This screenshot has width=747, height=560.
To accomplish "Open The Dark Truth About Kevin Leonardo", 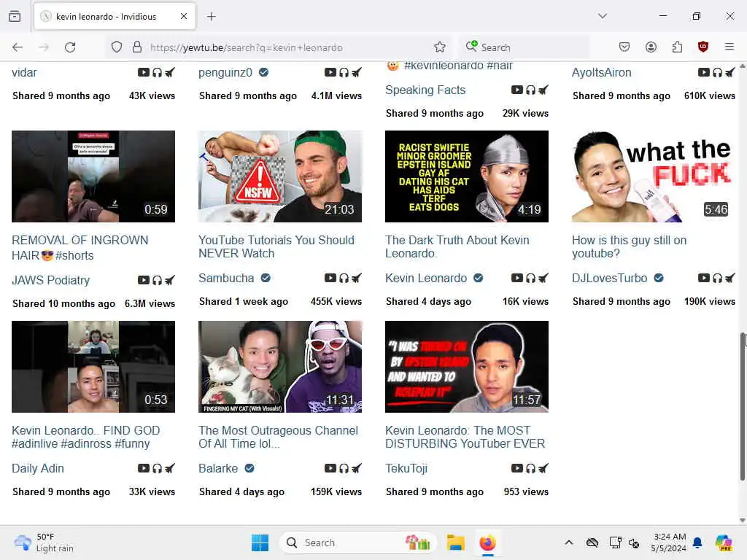I will pos(457,246).
